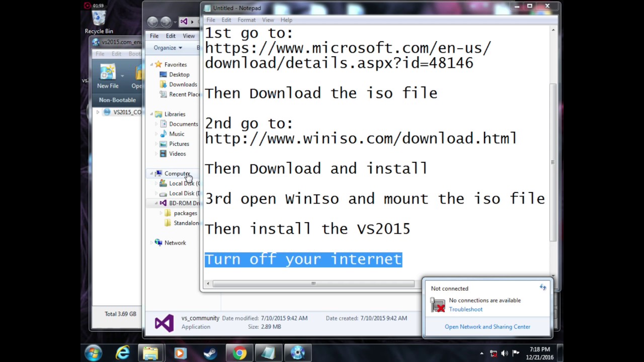The image size is (644, 362).
Task: Click New File icon in WinISO window
Action: (x=108, y=77)
